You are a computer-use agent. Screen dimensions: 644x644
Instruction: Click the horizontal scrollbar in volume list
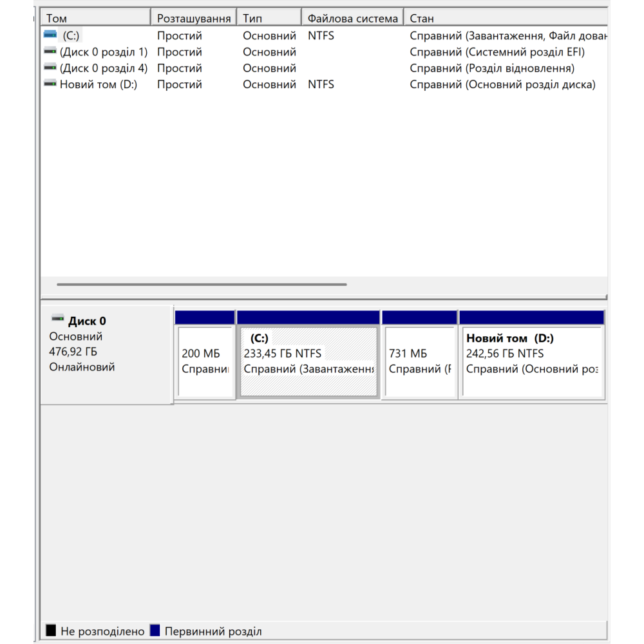(202, 284)
